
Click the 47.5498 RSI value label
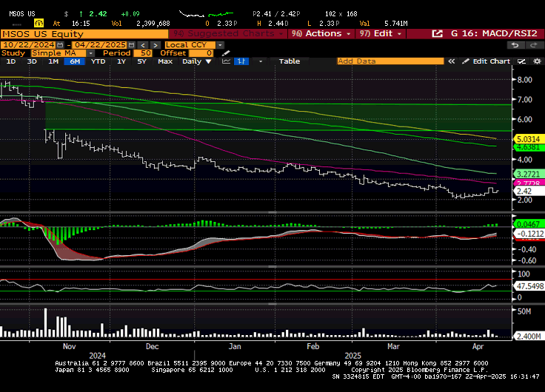[529, 286]
